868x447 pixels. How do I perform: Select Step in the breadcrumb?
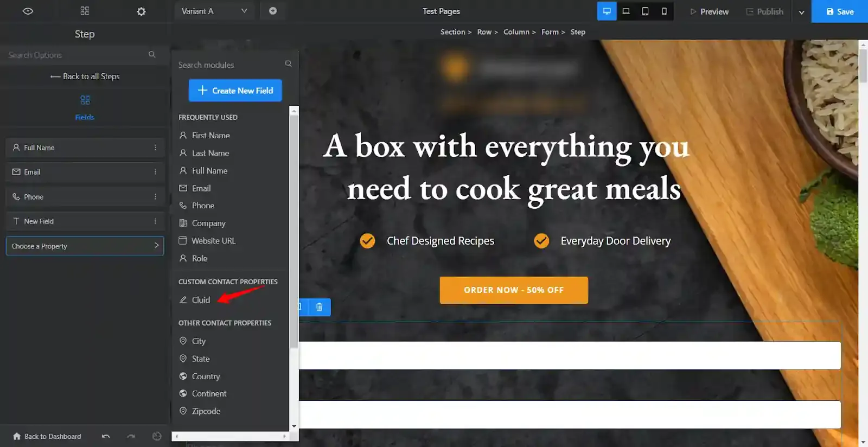[578, 32]
